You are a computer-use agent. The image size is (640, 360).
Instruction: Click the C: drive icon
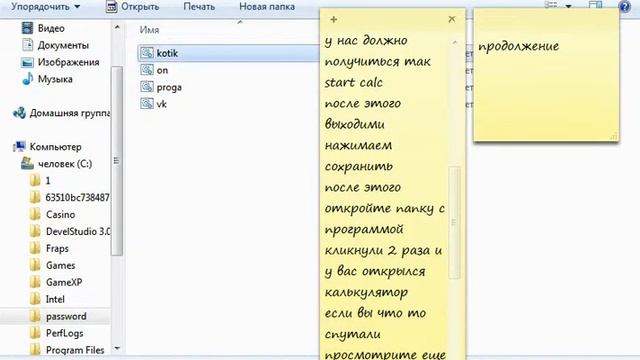click(x=27, y=163)
